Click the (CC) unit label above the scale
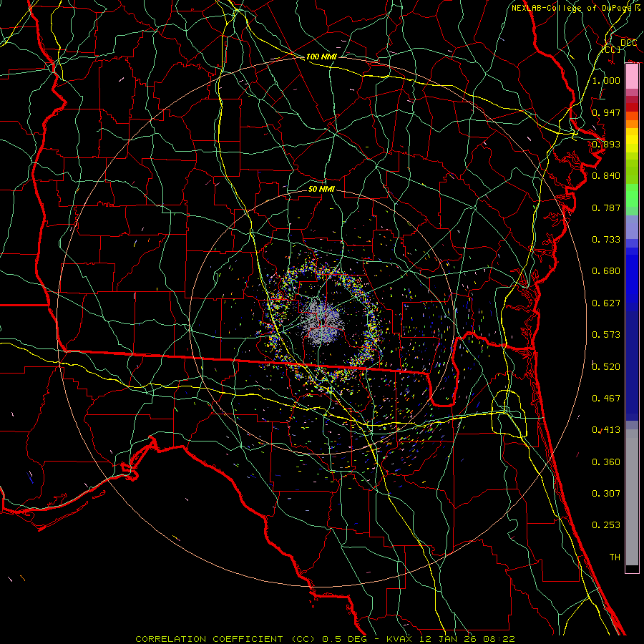644x644 pixels. click(610, 49)
